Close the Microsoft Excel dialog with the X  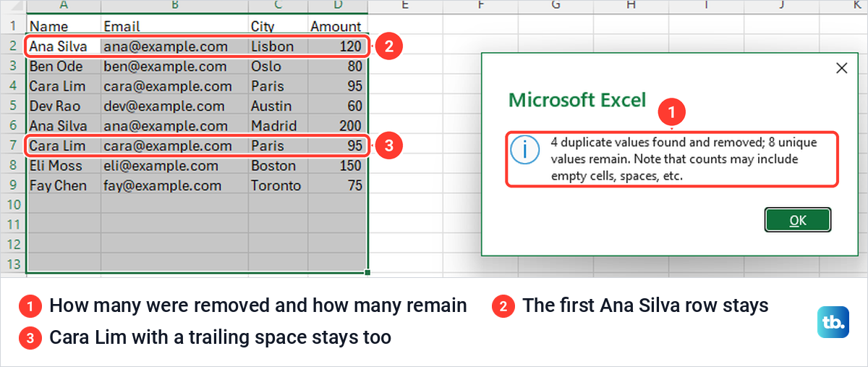coord(841,68)
